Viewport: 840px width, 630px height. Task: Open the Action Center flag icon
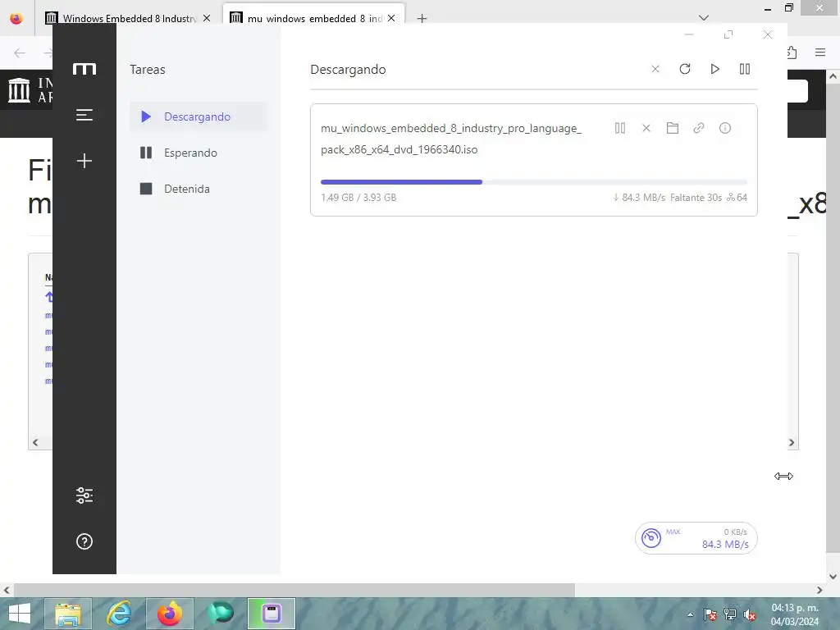point(710,614)
